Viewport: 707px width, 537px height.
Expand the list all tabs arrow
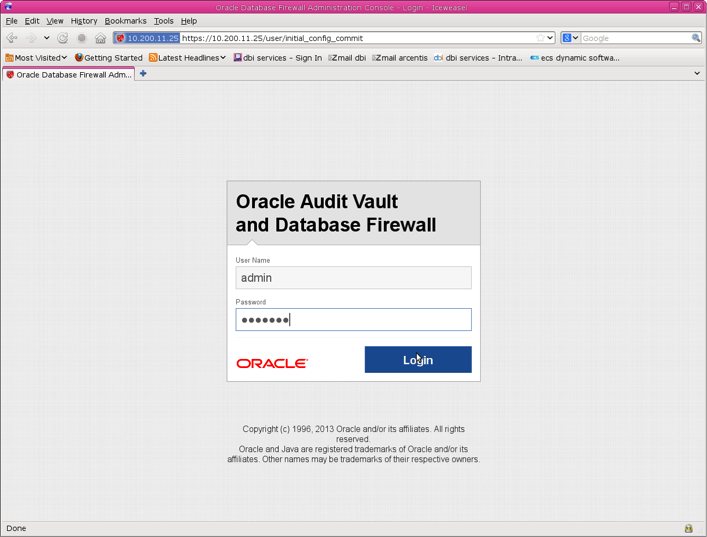click(697, 73)
